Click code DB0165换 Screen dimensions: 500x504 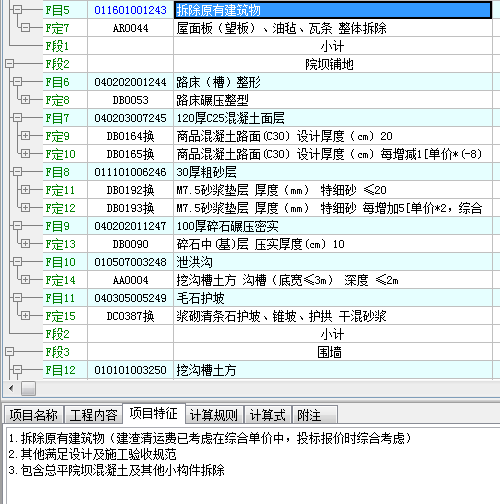(130, 154)
